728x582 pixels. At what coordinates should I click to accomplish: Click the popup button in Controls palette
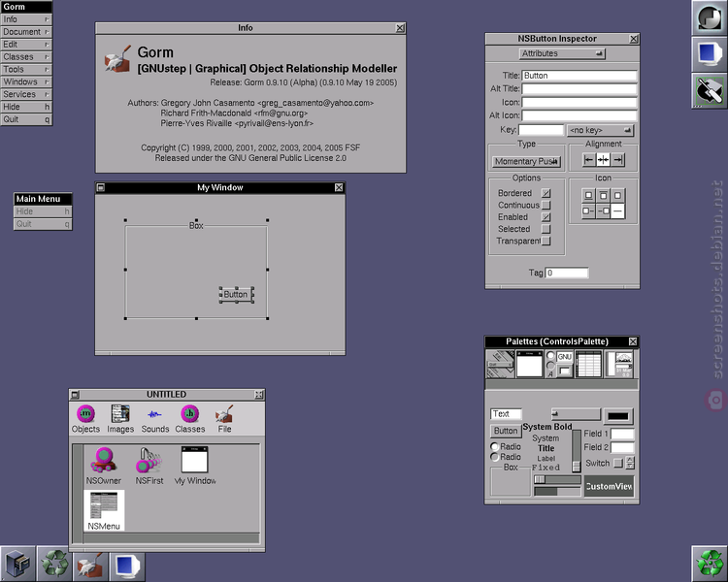(x=576, y=414)
